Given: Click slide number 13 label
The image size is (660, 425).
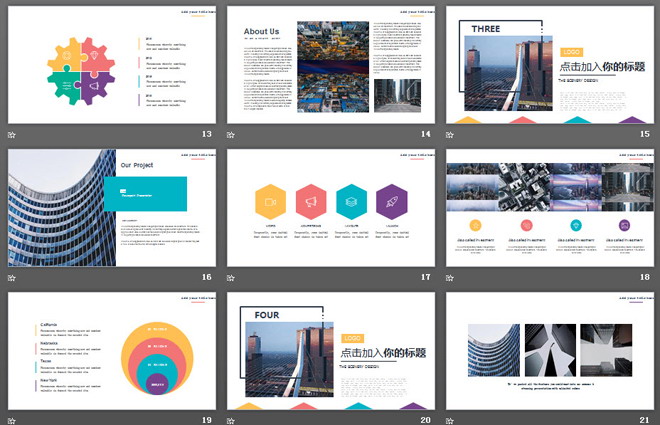Looking at the screenshot, I should [206, 134].
